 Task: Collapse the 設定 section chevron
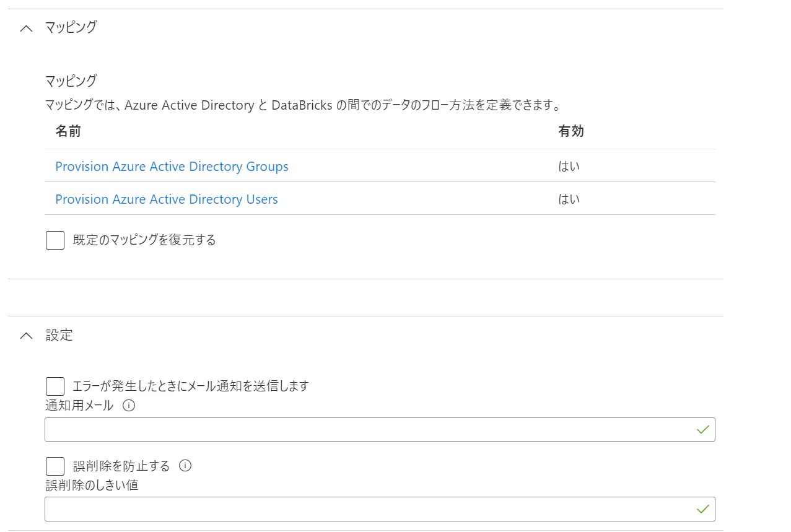(x=26, y=336)
